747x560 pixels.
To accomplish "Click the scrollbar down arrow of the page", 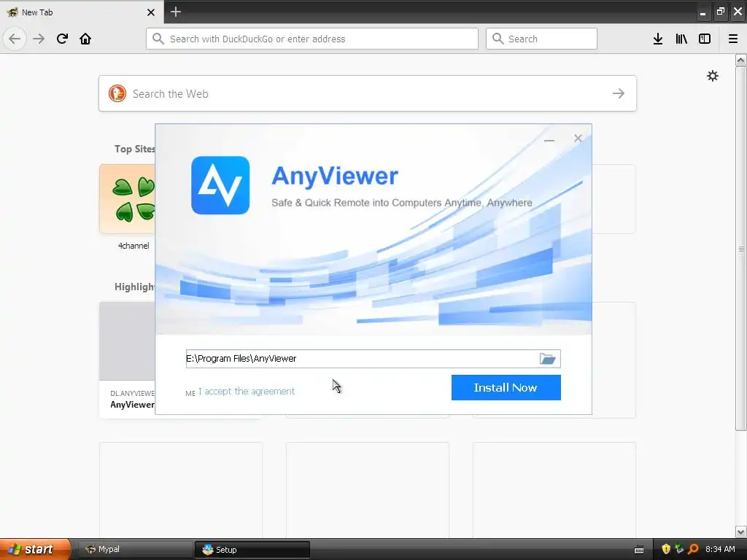I will [741, 532].
